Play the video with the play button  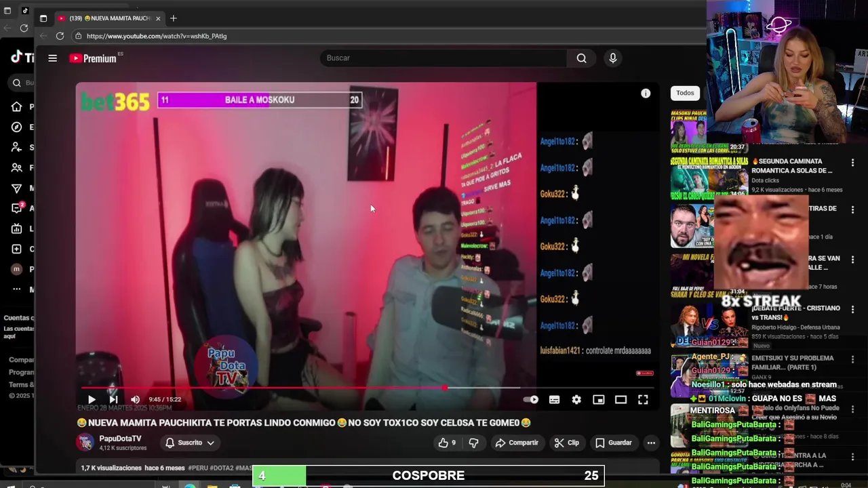click(x=92, y=399)
